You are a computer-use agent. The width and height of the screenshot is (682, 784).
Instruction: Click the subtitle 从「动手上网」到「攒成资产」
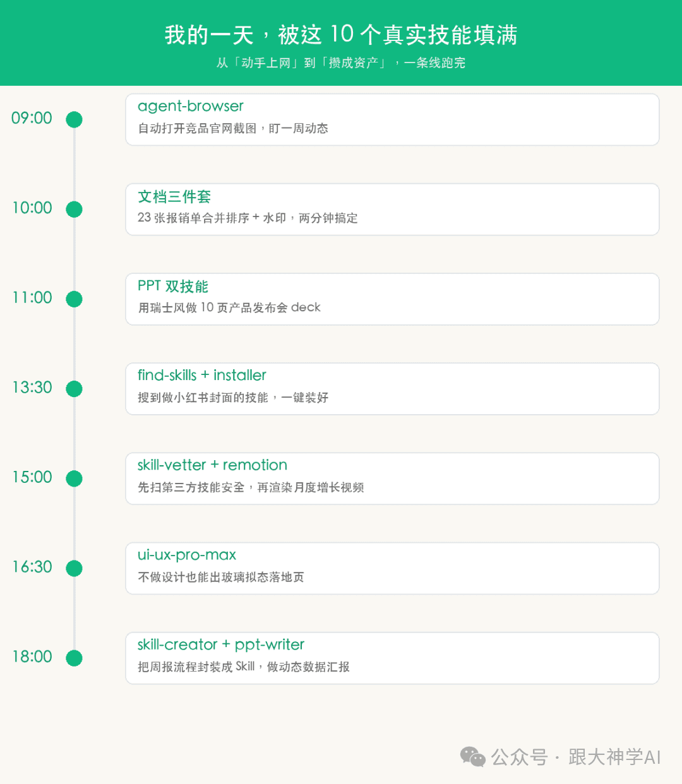(301, 62)
